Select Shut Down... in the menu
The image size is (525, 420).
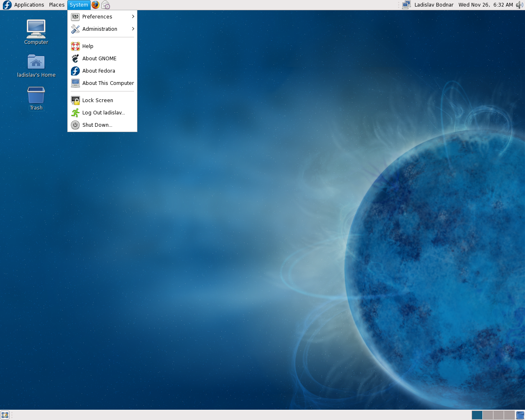pyautogui.click(x=102, y=125)
